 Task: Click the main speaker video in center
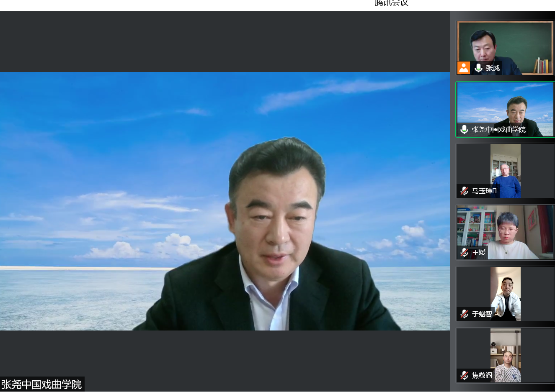click(225, 201)
